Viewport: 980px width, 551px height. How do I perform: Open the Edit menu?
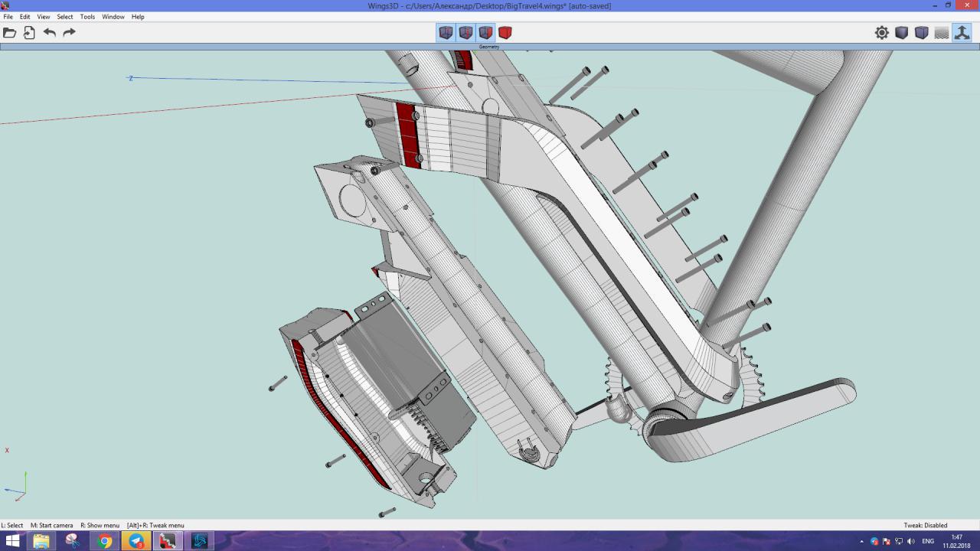click(x=25, y=16)
